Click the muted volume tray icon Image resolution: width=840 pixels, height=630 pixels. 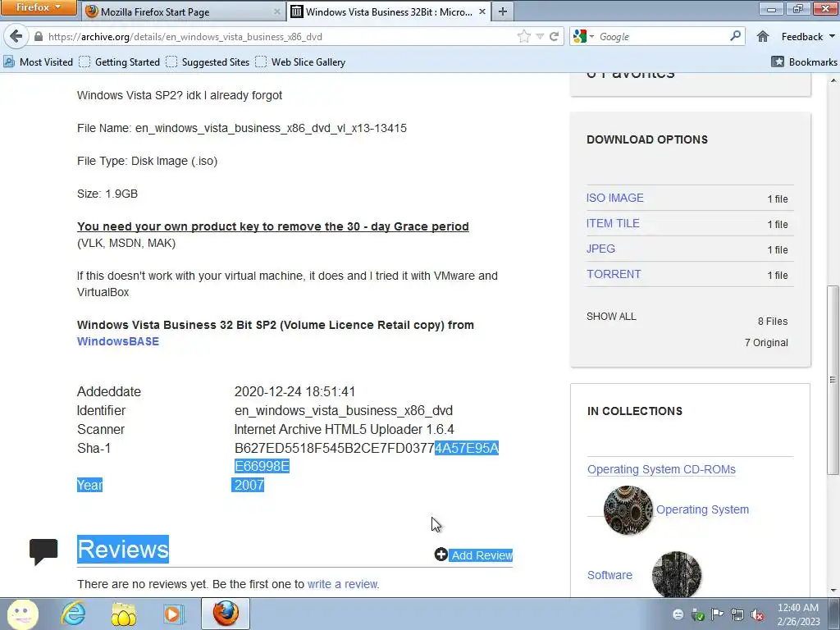pyautogui.click(x=757, y=614)
